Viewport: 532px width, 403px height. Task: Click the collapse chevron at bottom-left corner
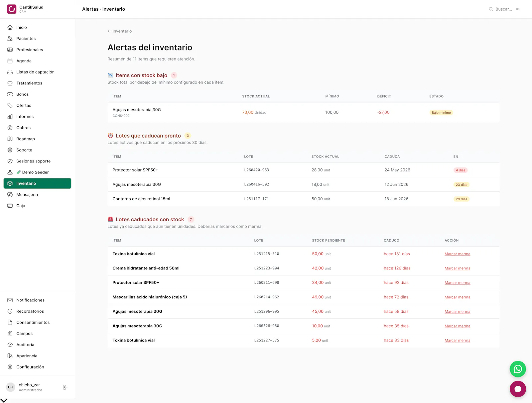(x=4, y=400)
